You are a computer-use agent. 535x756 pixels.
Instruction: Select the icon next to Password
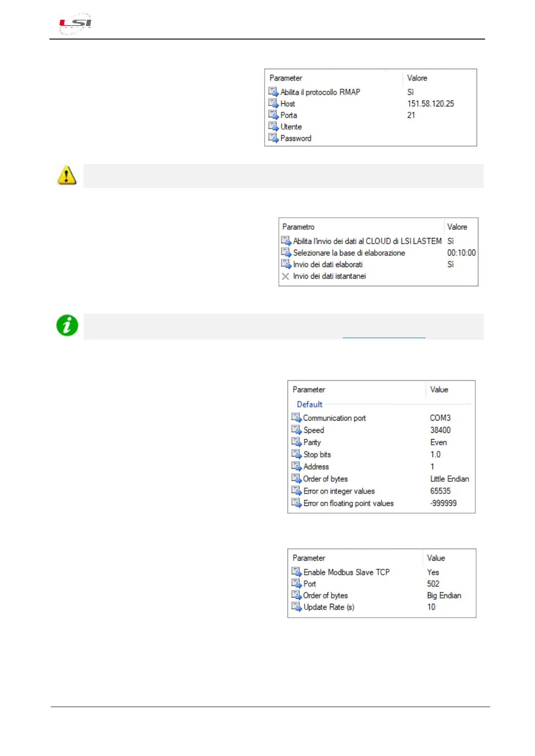[273, 138]
